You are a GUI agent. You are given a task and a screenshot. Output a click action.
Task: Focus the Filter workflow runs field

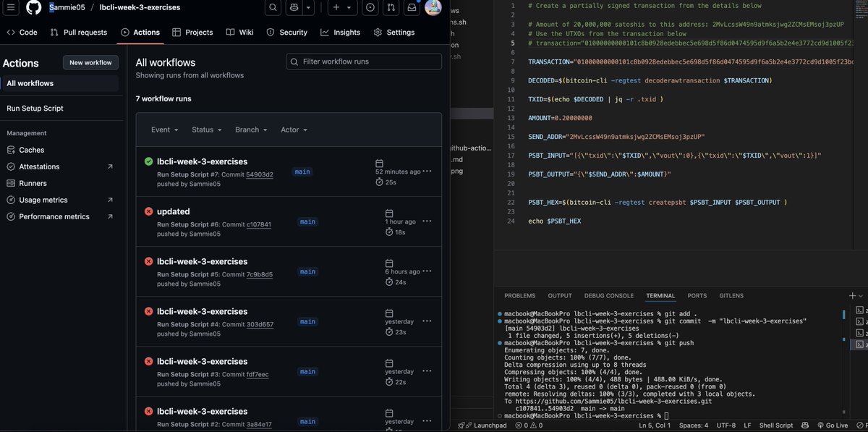click(x=364, y=62)
